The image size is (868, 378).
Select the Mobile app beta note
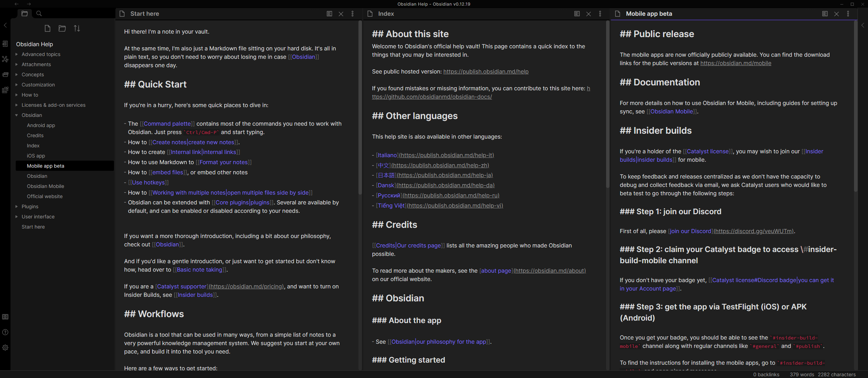65,166
